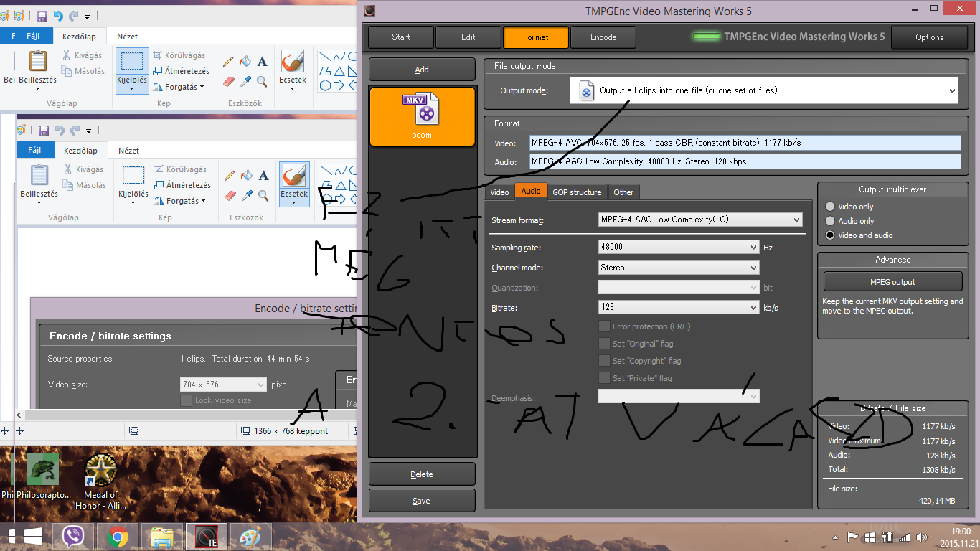This screenshot has width=980, height=551.
Task: Toggle Set "Copyright" flag checkbox
Action: pos(604,361)
